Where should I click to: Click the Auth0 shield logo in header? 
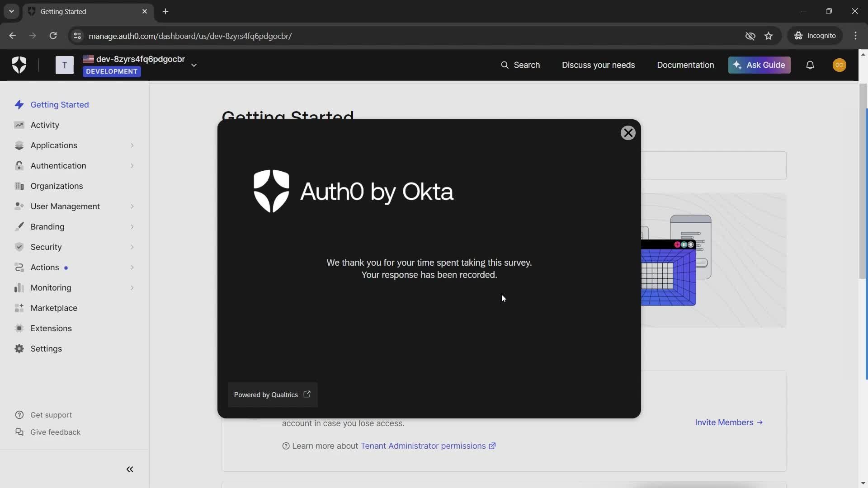[19, 65]
